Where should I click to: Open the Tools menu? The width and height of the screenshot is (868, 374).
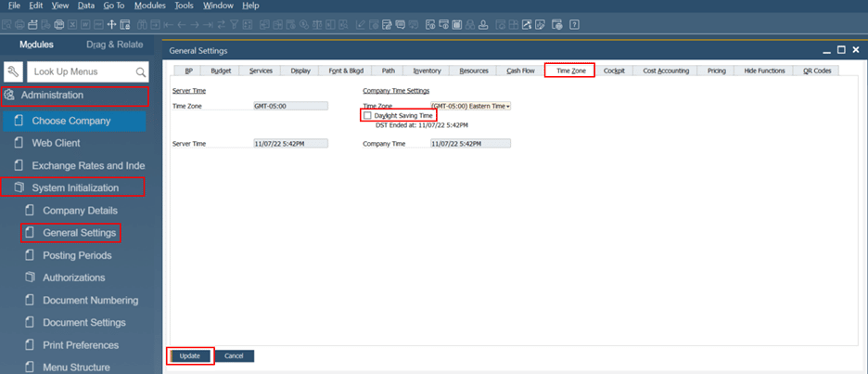pyautogui.click(x=185, y=6)
